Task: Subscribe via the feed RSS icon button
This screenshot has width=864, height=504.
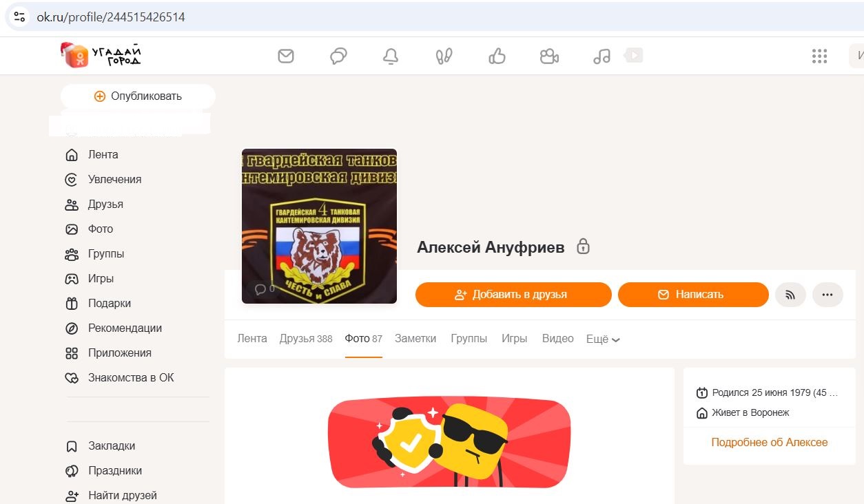Action: (x=790, y=294)
